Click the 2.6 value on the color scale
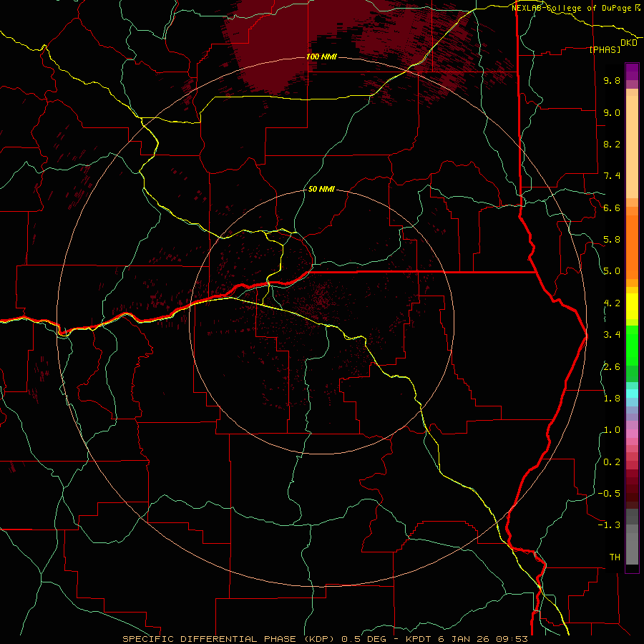The image size is (644, 644). click(x=612, y=367)
